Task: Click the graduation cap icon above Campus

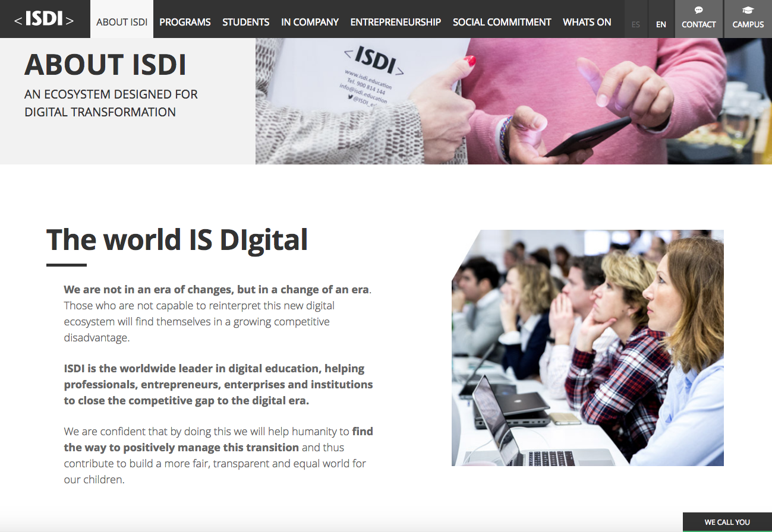Action: click(x=748, y=10)
